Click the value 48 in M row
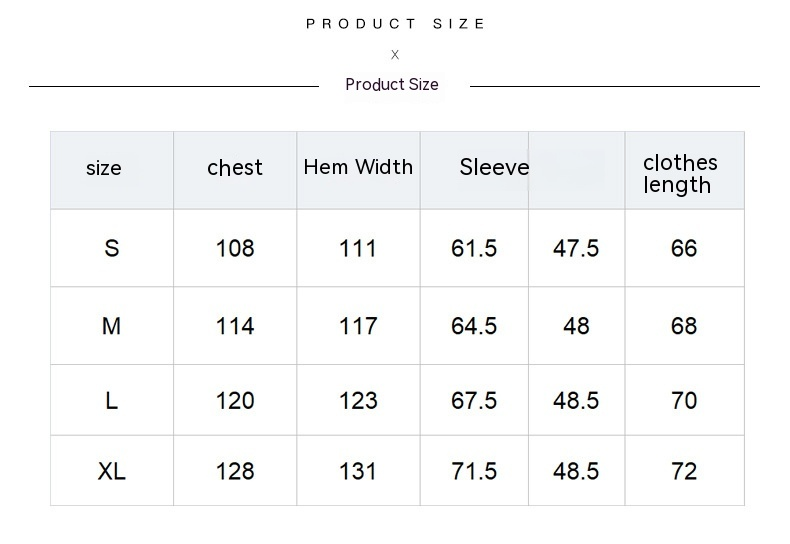The height and width of the screenshot is (544, 790). pyautogui.click(x=576, y=326)
